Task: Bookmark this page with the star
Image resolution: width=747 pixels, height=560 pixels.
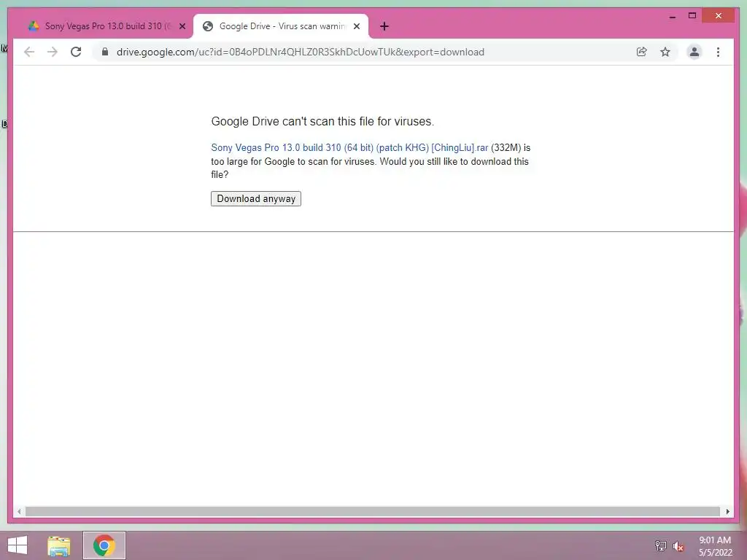Action: click(x=665, y=52)
